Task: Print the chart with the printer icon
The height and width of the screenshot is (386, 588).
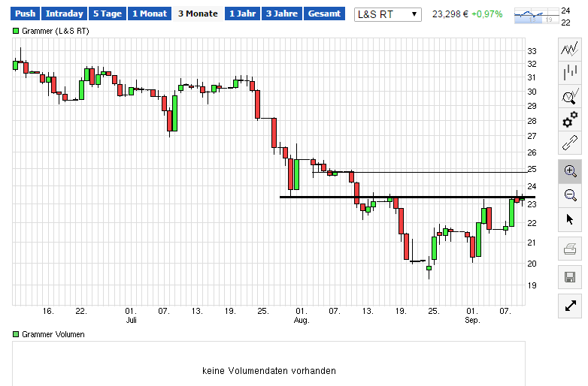Action: pos(570,249)
